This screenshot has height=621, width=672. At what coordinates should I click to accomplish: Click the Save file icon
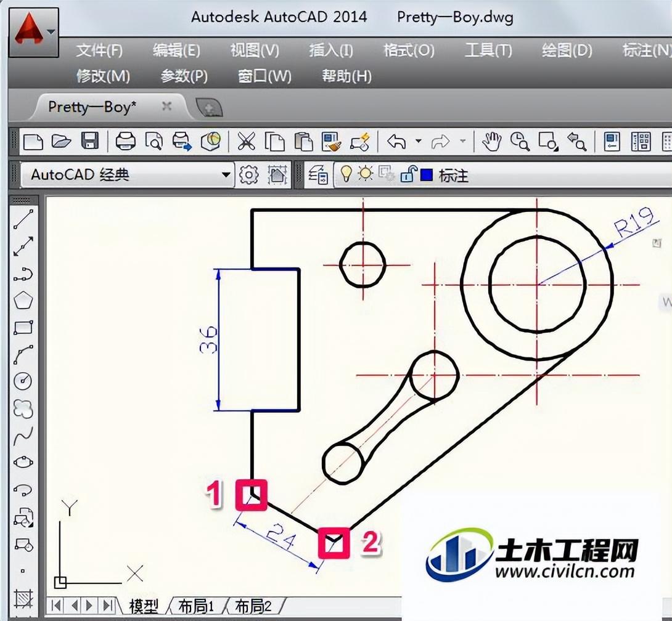tap(90, 142)
